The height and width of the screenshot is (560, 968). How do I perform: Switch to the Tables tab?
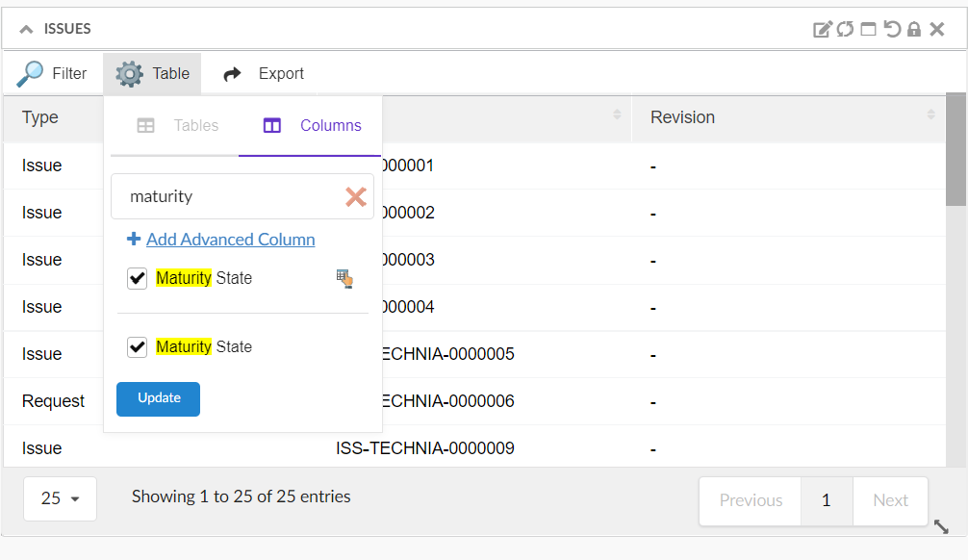[177, 125]
